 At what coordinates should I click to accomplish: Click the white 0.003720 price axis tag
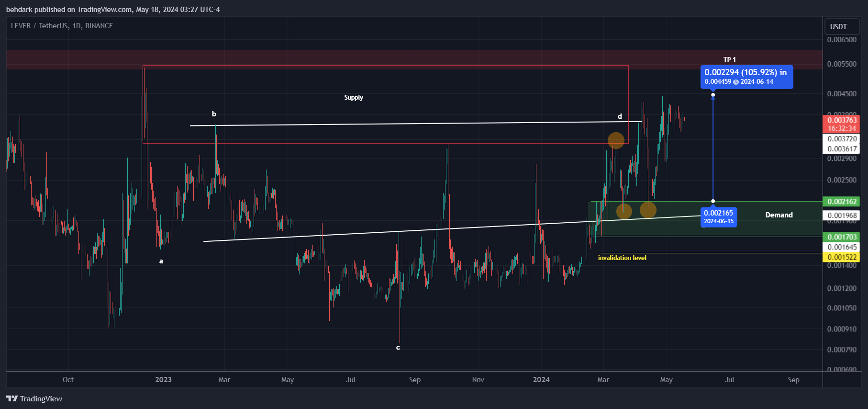[x=841, y=139]
